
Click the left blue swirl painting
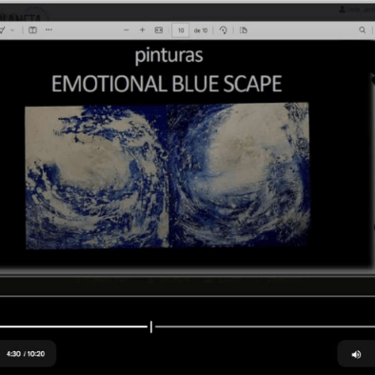tap(96, 177)
